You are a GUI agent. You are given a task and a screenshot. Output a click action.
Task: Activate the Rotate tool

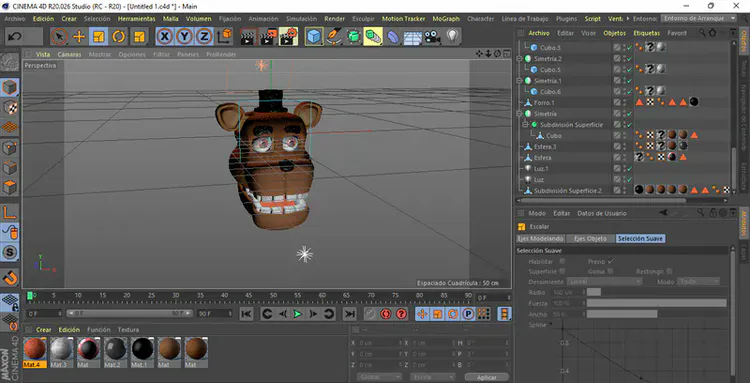[x=119, y=36]
